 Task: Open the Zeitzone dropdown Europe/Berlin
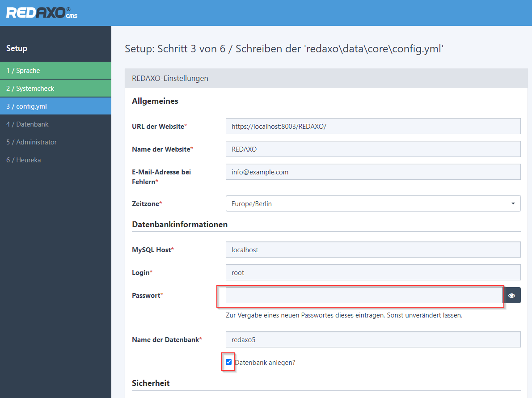tap(373, 203)
